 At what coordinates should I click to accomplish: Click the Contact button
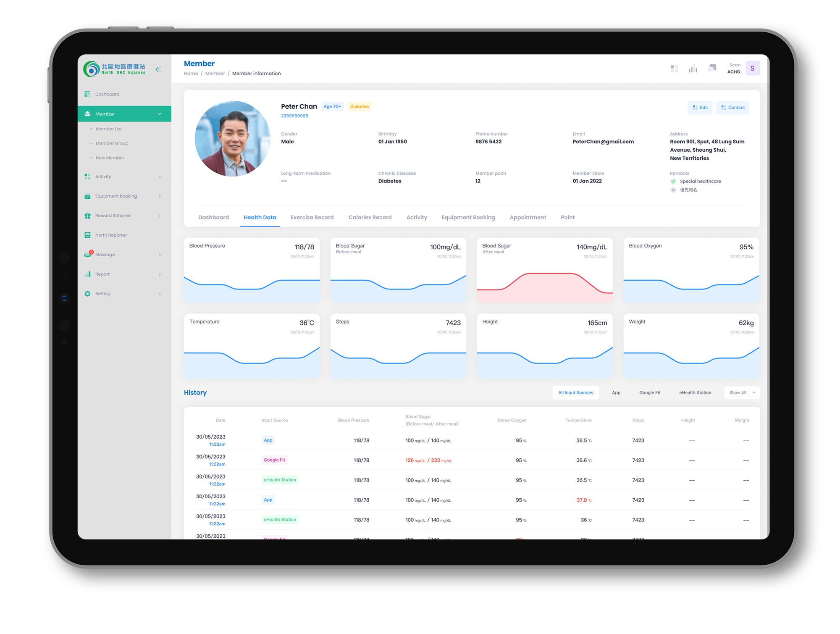point(732,108)
